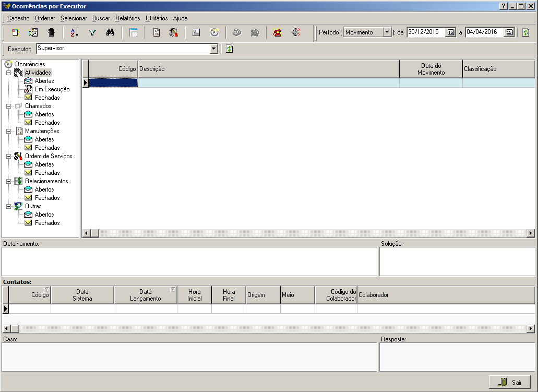
Task: Click the Data do Movimento column header
Action: click(x=431, y=69)
